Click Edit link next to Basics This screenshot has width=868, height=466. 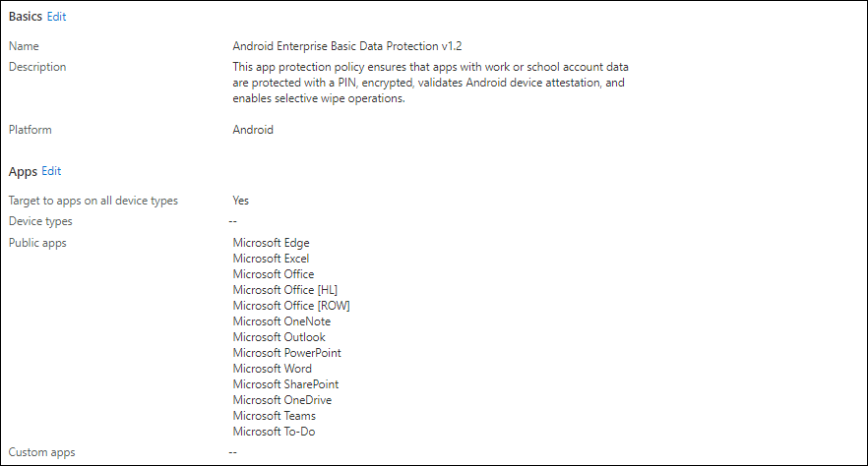56,17
